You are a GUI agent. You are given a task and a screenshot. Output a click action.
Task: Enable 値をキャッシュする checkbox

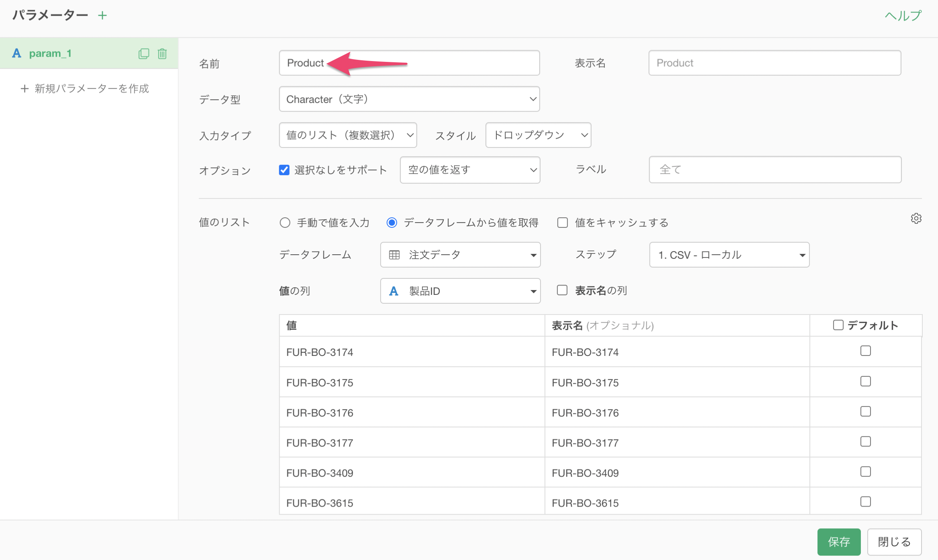[x=562, y=223]
